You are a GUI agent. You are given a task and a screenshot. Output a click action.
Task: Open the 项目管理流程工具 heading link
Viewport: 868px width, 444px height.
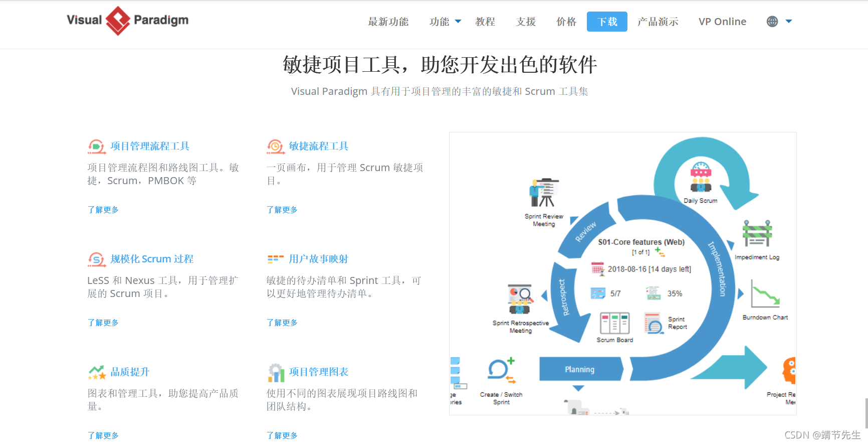pyautogui.click(x=150, y=146)
